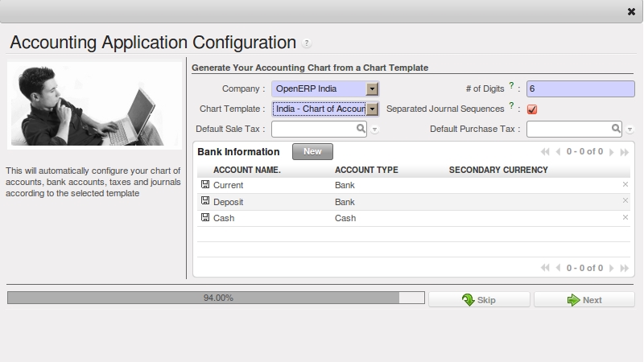
Task: Click the 94.00% progress bar
Action: pos(216,298)
